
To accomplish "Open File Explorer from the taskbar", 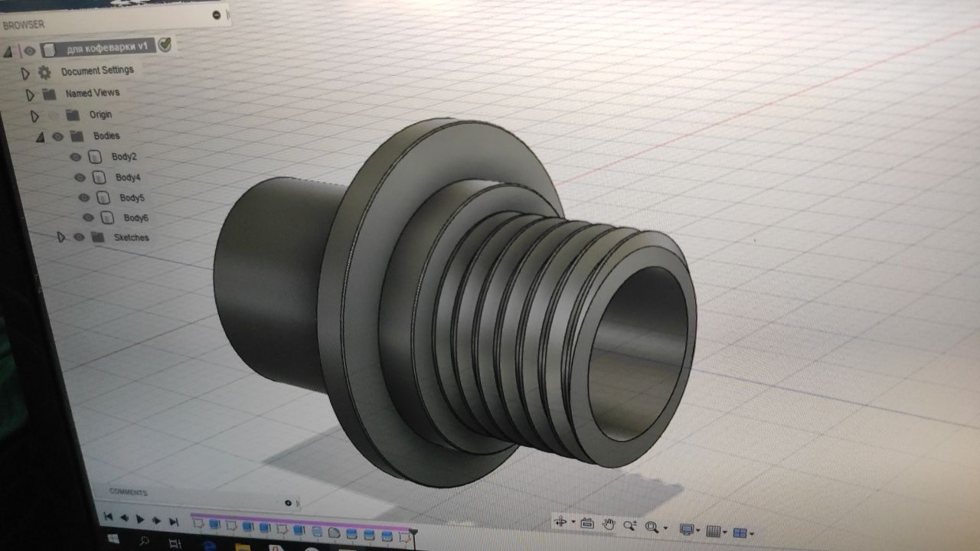I will [243, 546].
